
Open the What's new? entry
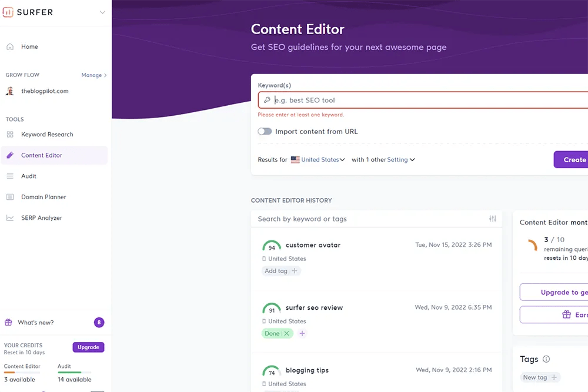pyautogui.click(x=36, y=322)
